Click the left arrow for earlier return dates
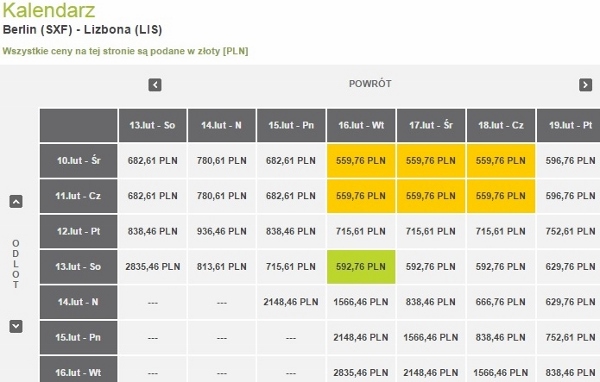Image resolution: width=600 pixels, height=382 pixels. pyautogui.click(x=155, y=85)
